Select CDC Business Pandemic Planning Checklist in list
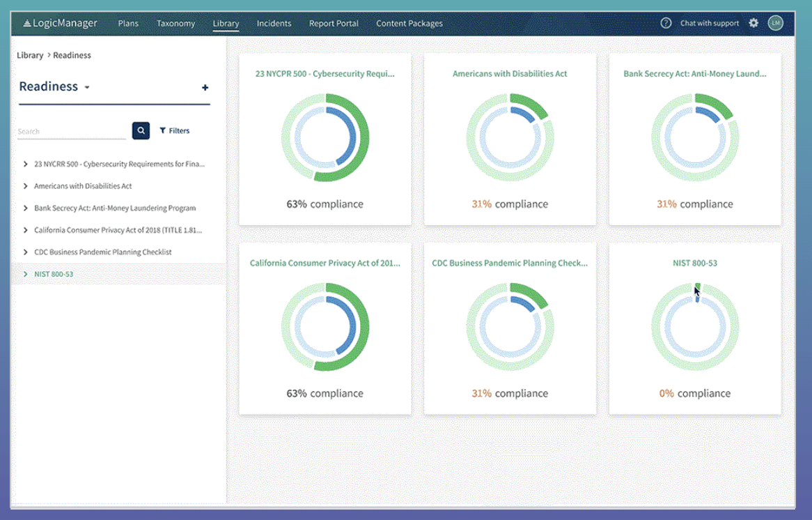The height and width of the screenshot is (520, 812). [x=102, y=252]
